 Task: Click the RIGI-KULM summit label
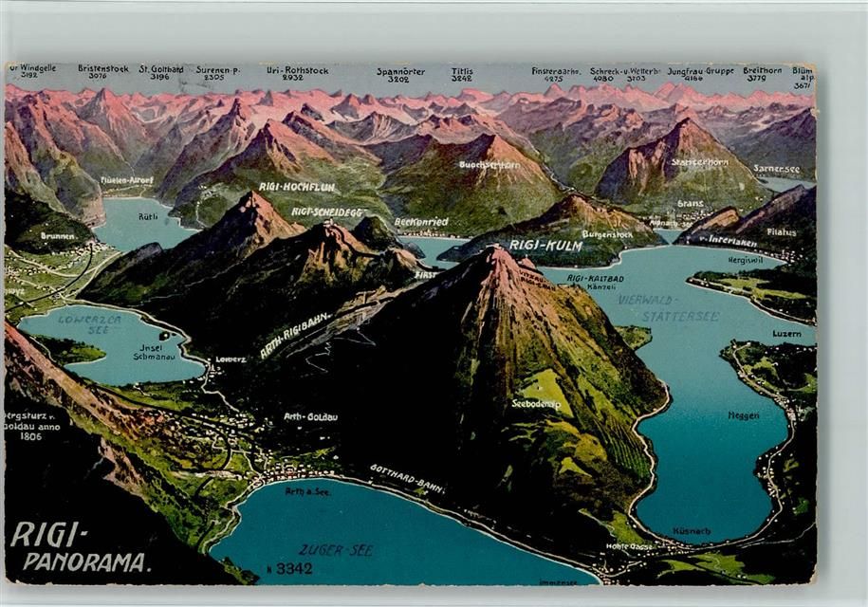545,246
